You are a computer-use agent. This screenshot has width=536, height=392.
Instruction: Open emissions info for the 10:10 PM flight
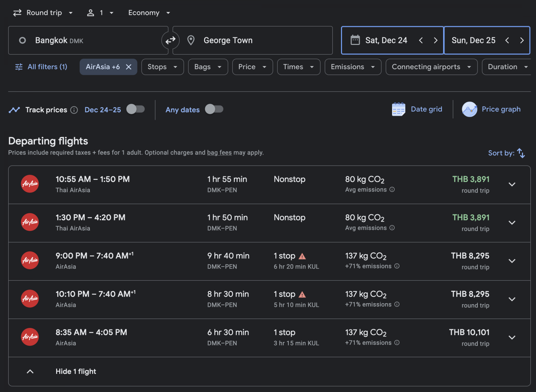coord(397,305)
